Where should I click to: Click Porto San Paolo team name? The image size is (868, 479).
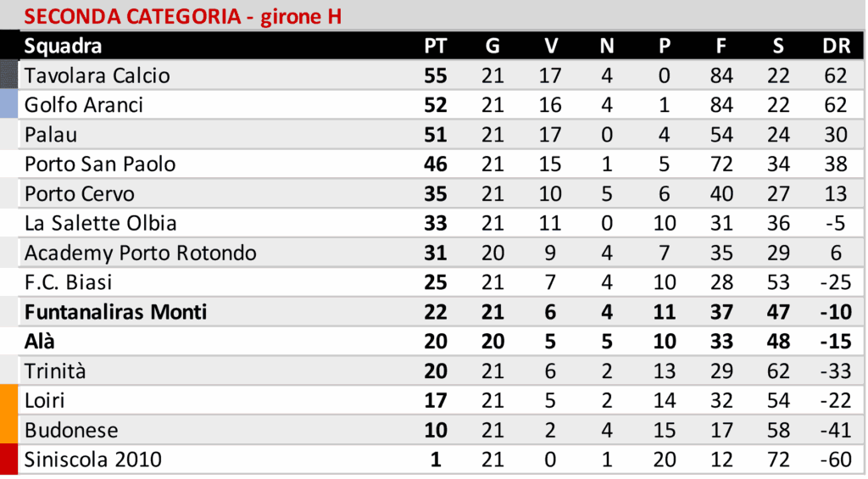(x=100, y=164)
